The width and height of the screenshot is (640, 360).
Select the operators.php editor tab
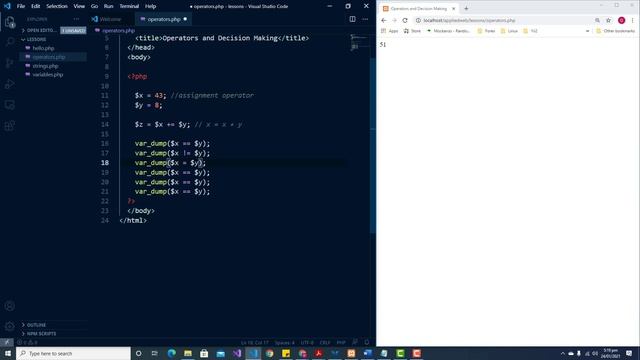163,19
